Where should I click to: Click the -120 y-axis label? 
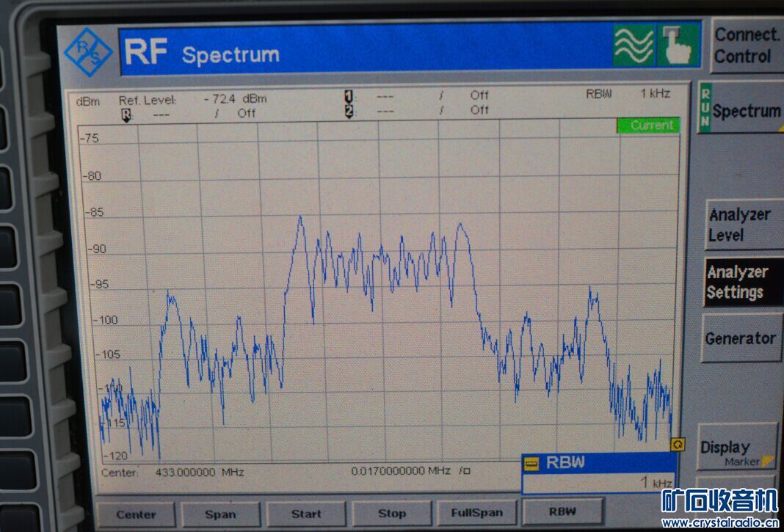tap(115, 456)
